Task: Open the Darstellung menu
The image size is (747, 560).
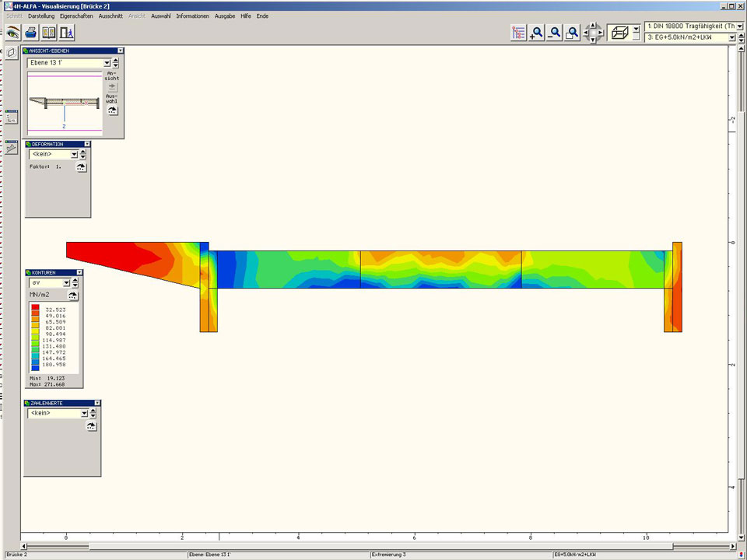Action: pos(41,16)
